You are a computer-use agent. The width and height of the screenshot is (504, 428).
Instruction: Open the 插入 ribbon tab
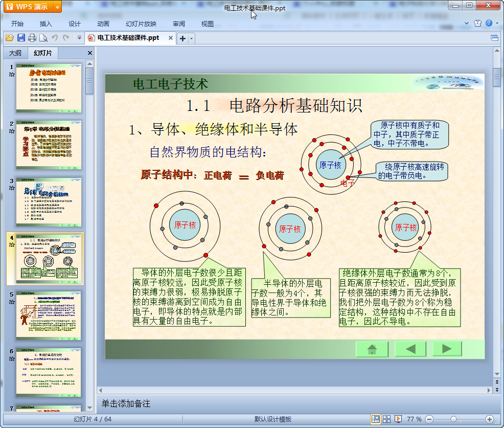point(45,24)
